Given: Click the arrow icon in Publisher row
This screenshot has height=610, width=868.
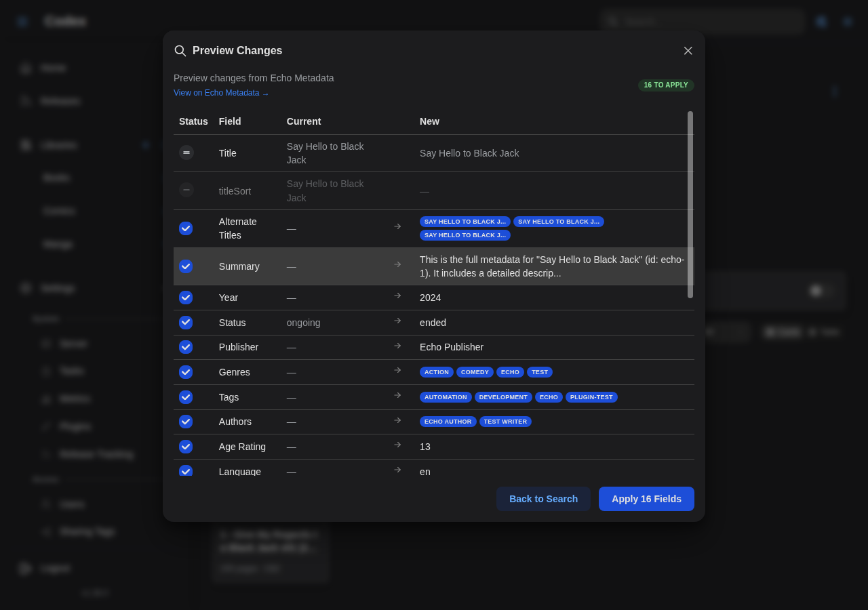Looking at the screenshot, I should [x=397, y=346].
